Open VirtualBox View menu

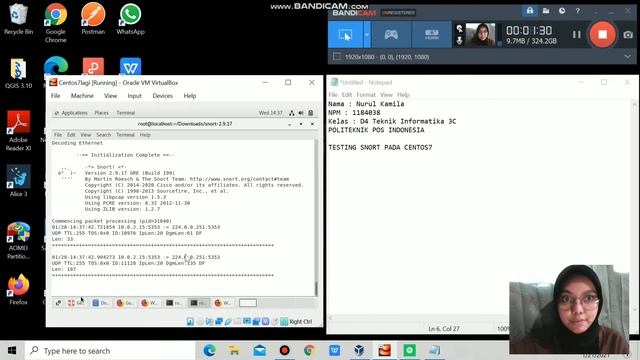[110, 96]
